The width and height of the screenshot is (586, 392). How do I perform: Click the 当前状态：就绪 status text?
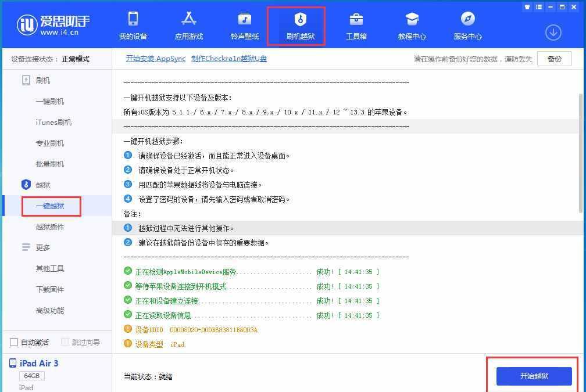point(148,377)
